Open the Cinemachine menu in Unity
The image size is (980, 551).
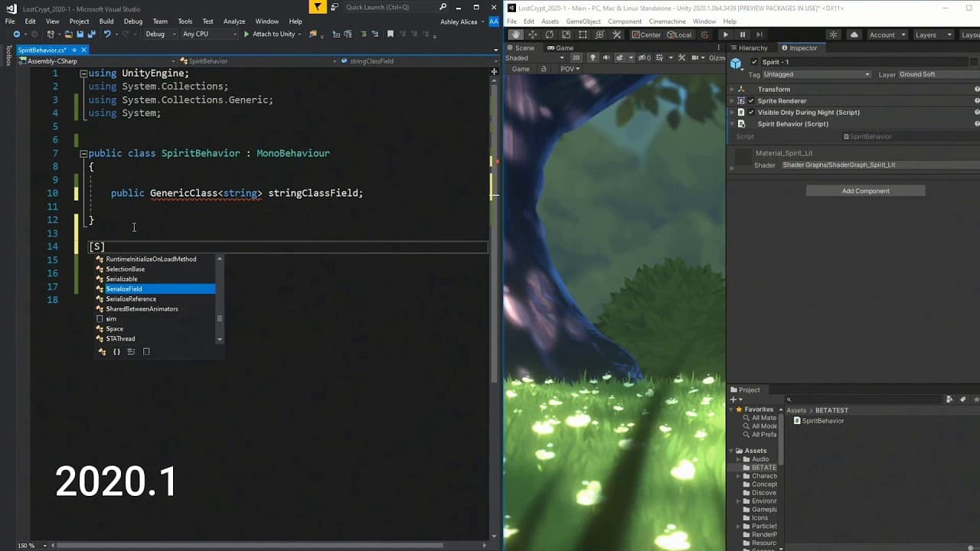[x=667, y=21]
